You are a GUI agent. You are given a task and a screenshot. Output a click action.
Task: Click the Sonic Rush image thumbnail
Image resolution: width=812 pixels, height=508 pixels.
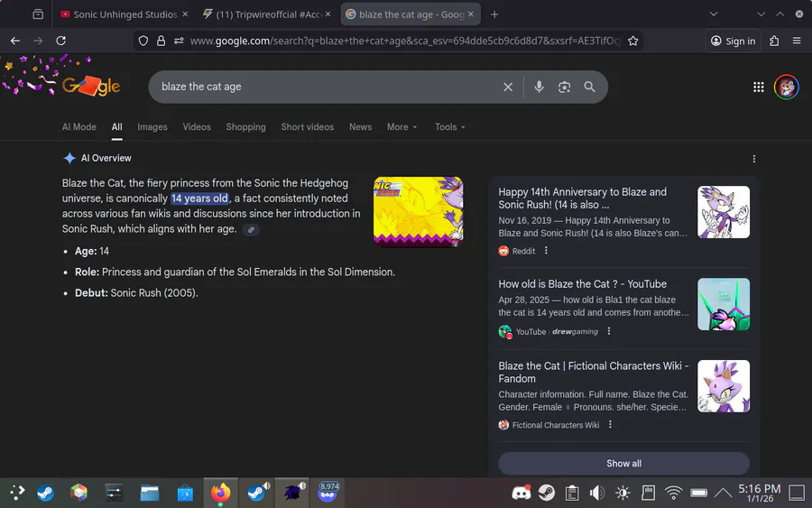click(419, 211)
